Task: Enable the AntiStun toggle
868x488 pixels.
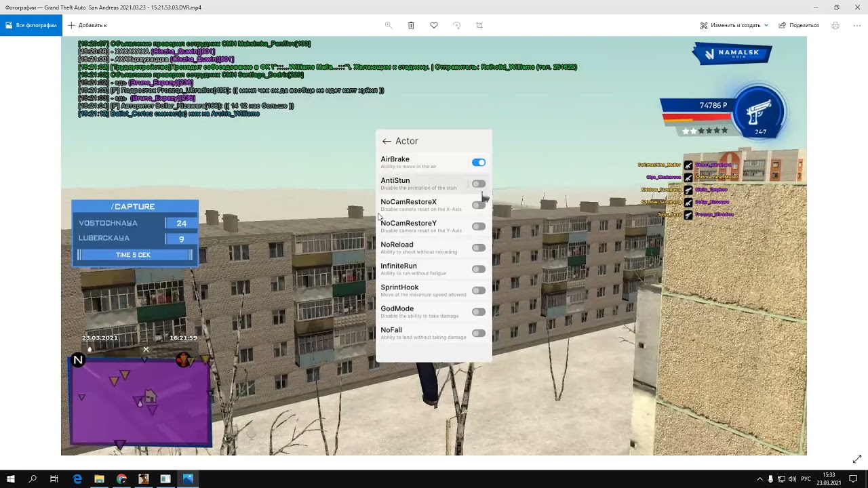Action: pyautogui.click(x=479, y=184)
